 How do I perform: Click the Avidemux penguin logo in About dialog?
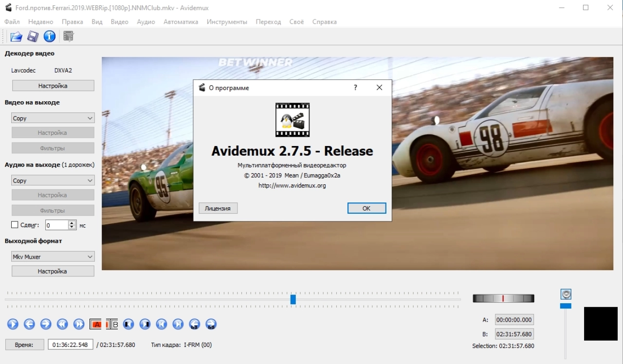tap(293, 120)
